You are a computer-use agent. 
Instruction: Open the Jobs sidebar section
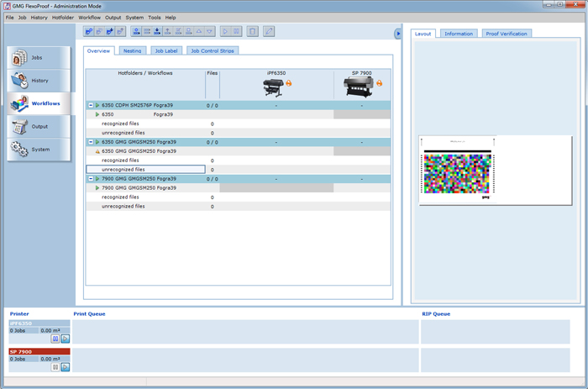pos(39,58)
